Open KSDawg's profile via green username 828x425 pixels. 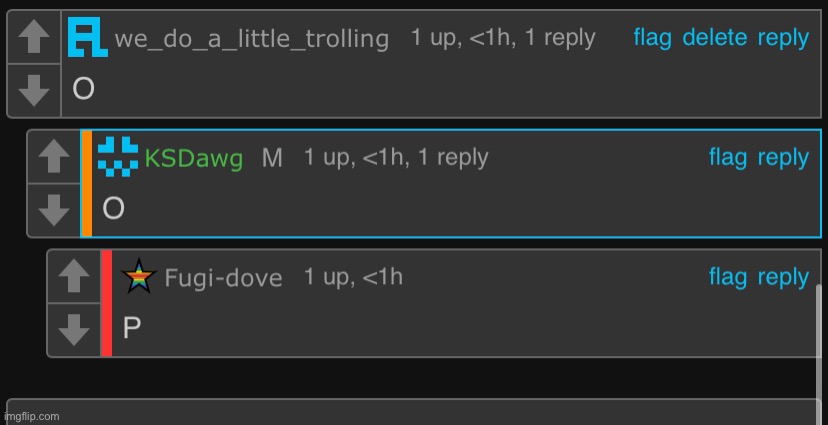point(194,158)
